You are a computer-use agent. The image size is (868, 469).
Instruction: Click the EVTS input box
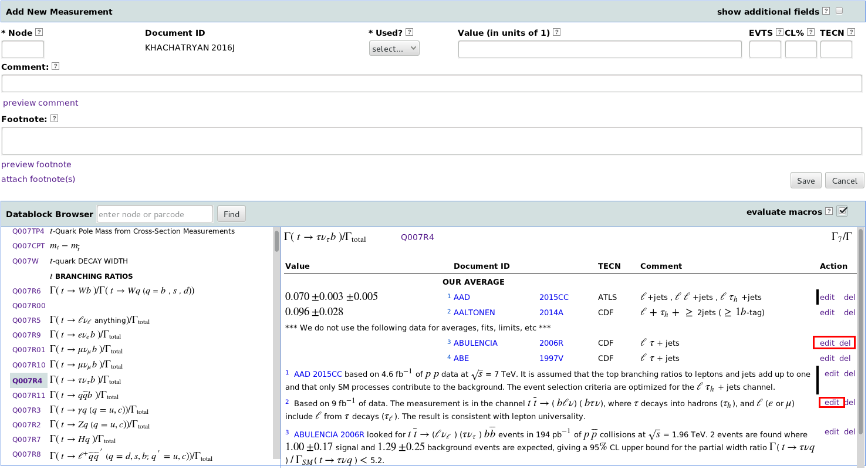click(765, 49)
